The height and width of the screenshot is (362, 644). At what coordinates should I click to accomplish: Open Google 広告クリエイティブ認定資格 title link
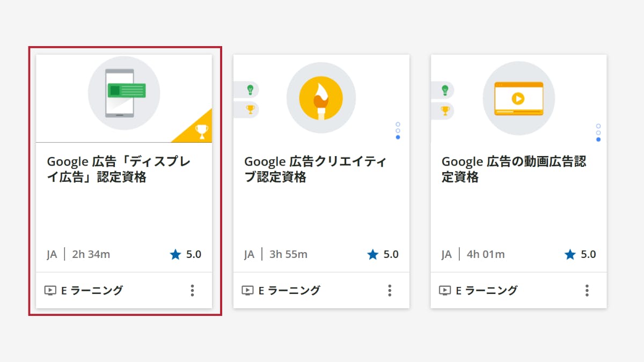(x=315, y=169)
